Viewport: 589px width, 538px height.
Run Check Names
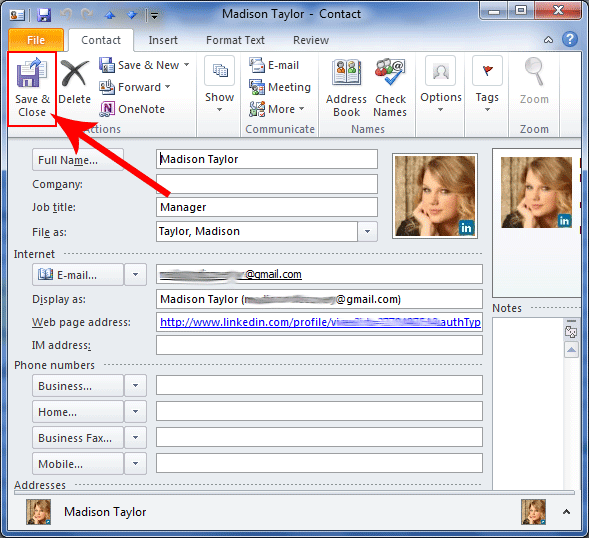coord(390,89)
